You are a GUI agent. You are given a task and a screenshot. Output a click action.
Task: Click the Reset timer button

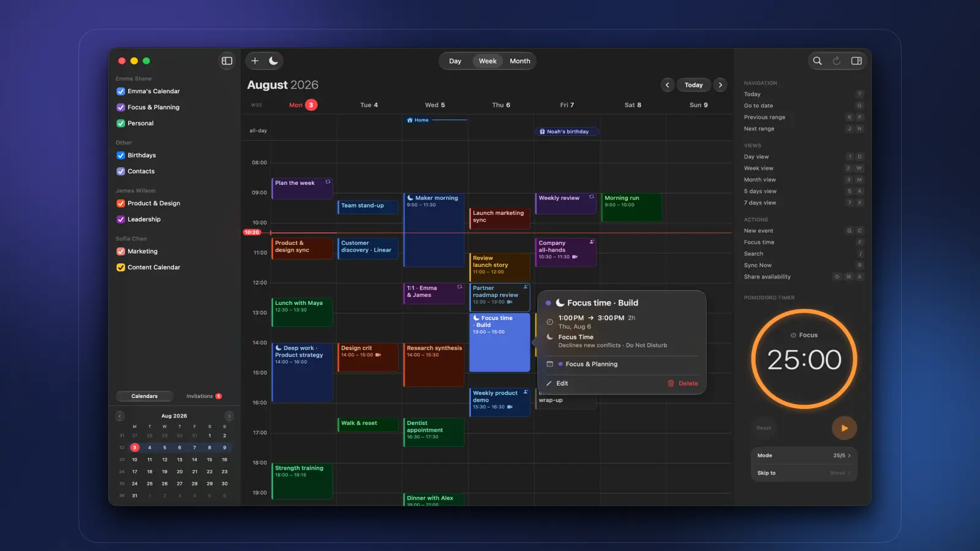click(764, 428)
